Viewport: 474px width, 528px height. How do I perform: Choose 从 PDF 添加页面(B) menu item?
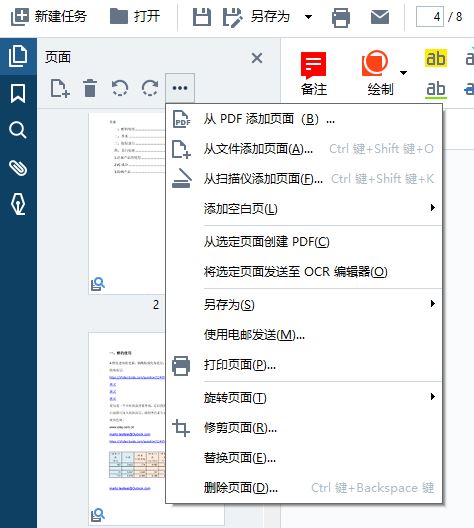(x=304, y=119)
